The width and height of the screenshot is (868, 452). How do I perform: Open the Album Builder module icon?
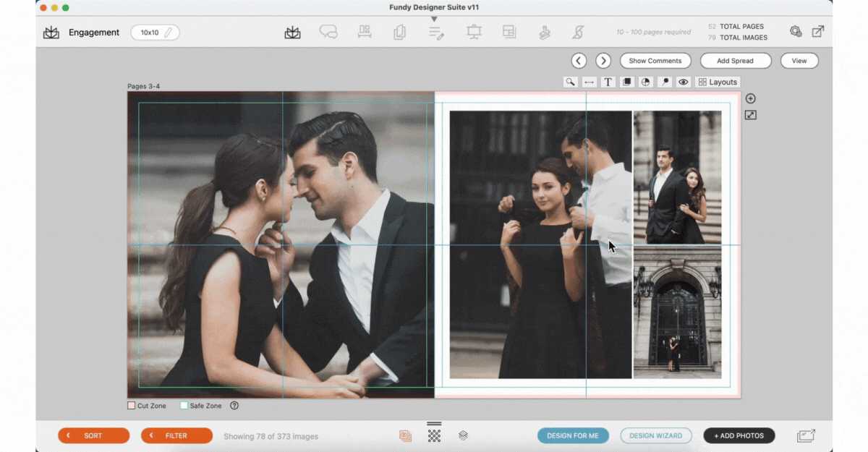tap(292, 33)
